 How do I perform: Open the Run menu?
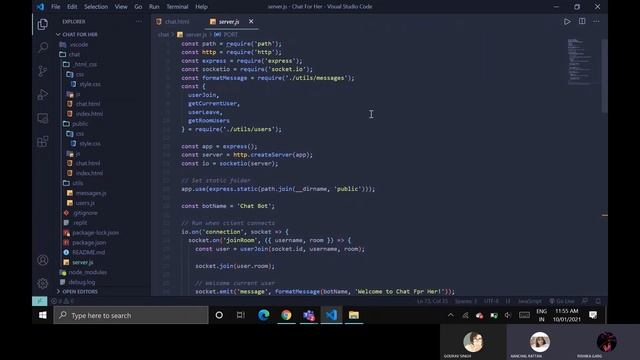click(154, 7)
